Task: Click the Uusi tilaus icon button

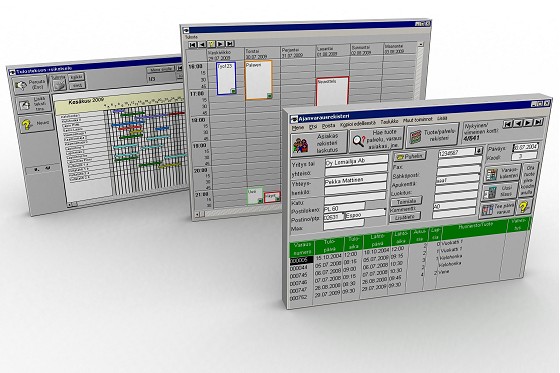Action: point(500,191)
